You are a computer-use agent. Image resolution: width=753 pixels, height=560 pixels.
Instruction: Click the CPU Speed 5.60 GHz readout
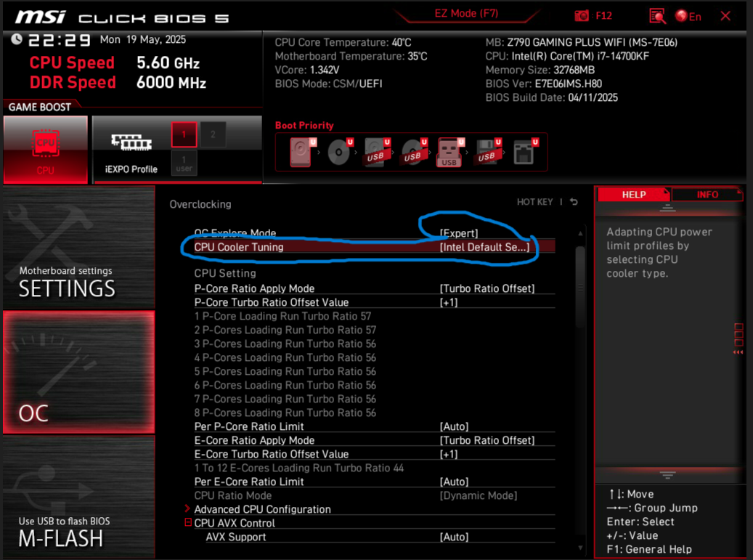115,62
